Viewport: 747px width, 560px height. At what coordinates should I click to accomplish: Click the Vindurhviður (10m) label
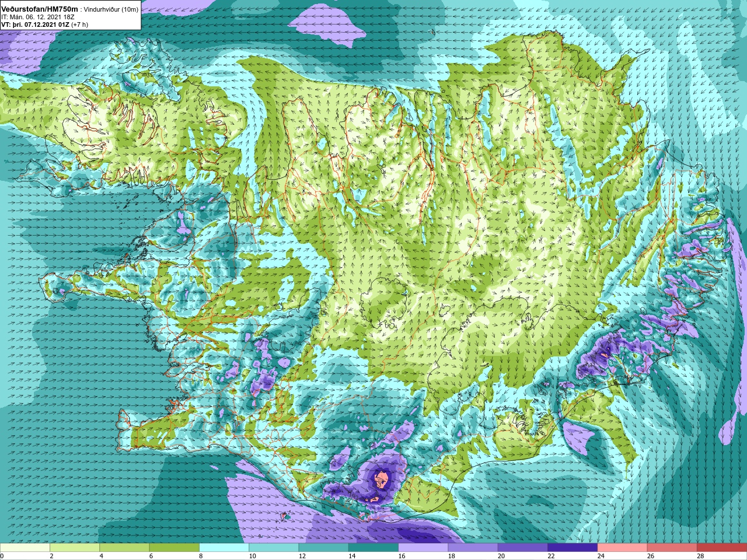[111, 9]
